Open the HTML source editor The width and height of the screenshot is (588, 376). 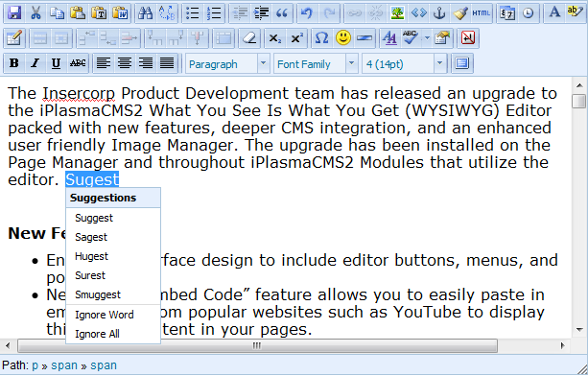coord(482,13)
